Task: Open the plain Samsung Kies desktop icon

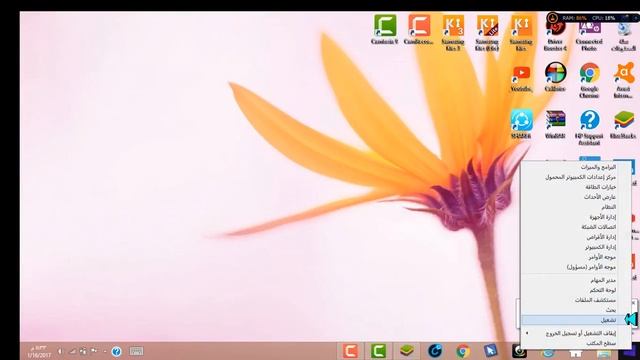Action: [521, 32]
